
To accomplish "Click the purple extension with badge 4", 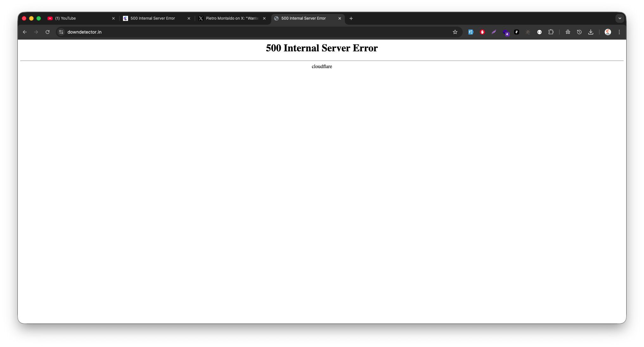I will coord(506,32).
